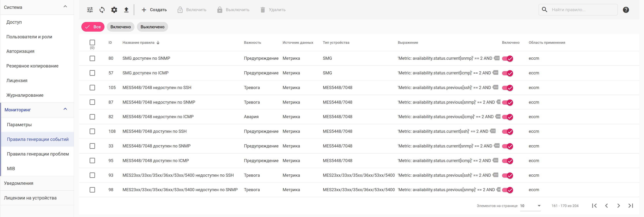The width and height of the screenshot is (644, 217).
Task: Click the upload/export arrow icon
Action: [x=126, y=10]
